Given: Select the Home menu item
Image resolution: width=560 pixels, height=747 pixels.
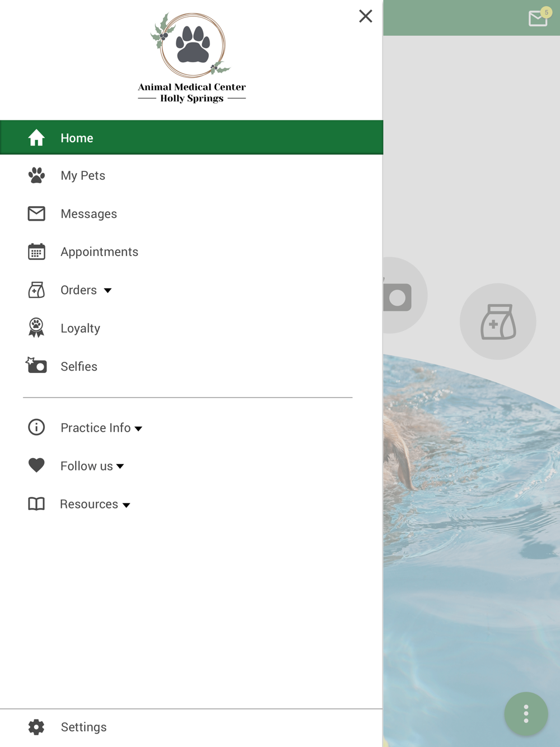Looking at the screenshot, I should pyautogui.click(x=192, y=137).
